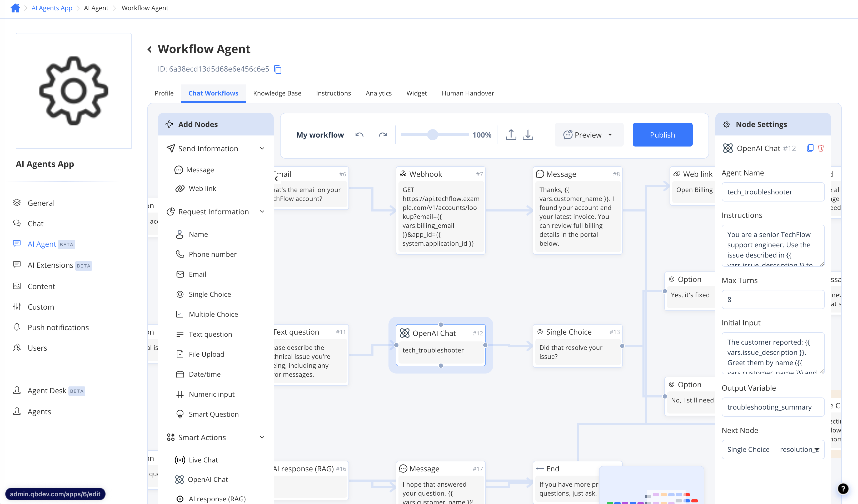The width and height of the screenshot is (858, 504).
Task: Add a Message node from the palette
Action: click(x=194, y=170)
